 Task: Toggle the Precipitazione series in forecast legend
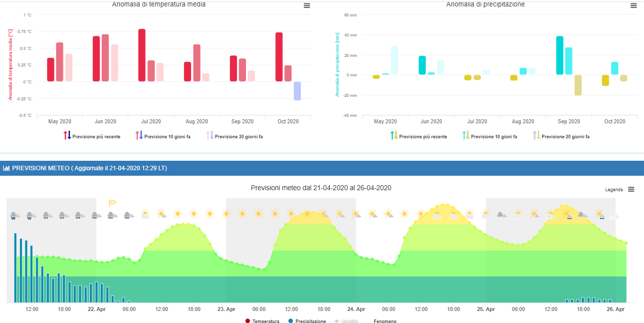point(307,321)
